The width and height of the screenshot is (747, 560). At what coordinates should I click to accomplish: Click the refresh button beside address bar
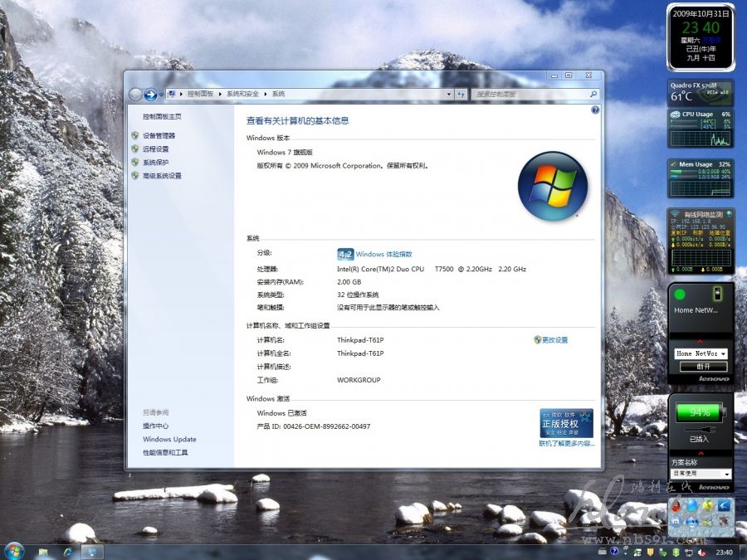[461, 95]
